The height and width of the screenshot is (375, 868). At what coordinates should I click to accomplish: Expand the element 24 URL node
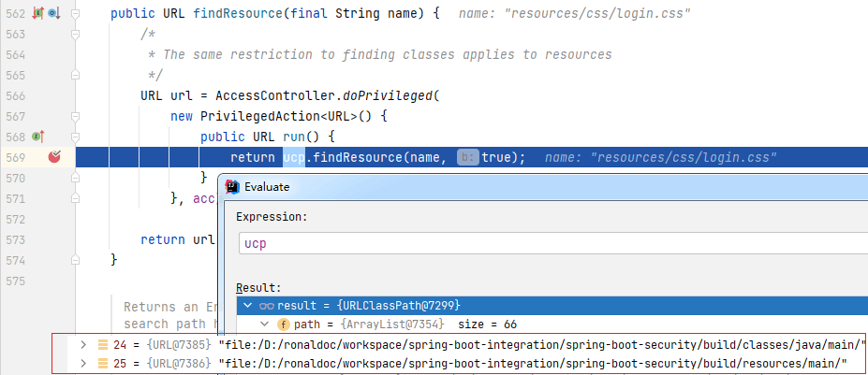click(83, 344)
